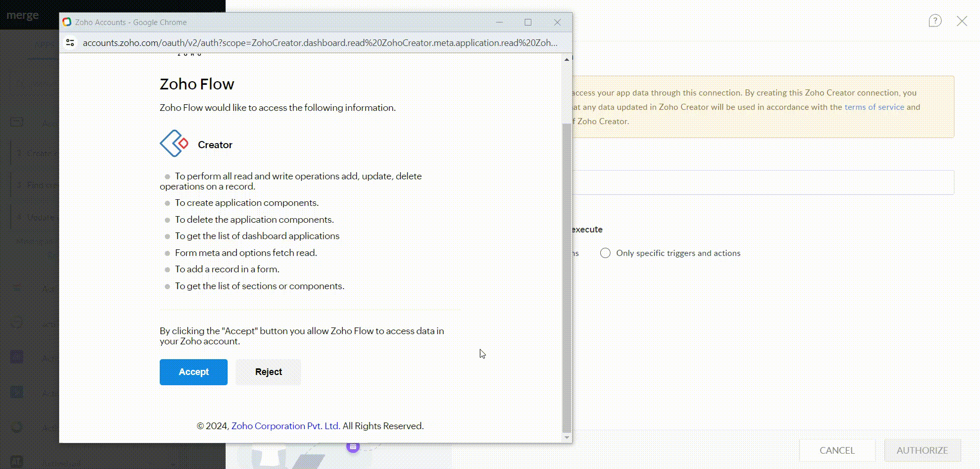Click the popup vertical scrollbar thumb
980x469 pixels.
pyautogui.click(x=567, y=276)
